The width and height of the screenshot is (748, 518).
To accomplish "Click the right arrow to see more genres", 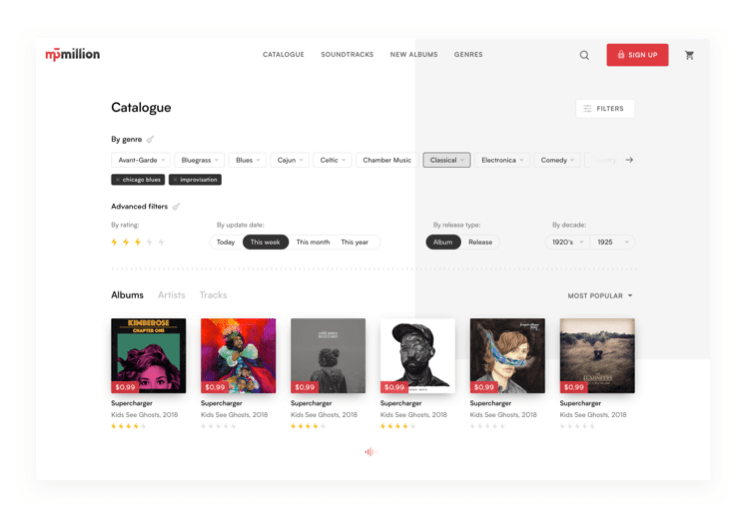I will (629, 160).
